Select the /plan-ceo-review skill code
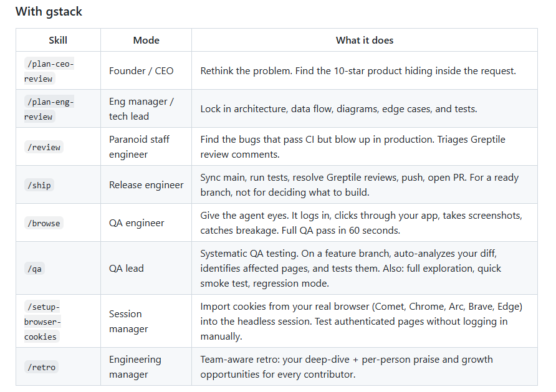The width and height of the screenshot is (556, 392). (x=49, y=71)
